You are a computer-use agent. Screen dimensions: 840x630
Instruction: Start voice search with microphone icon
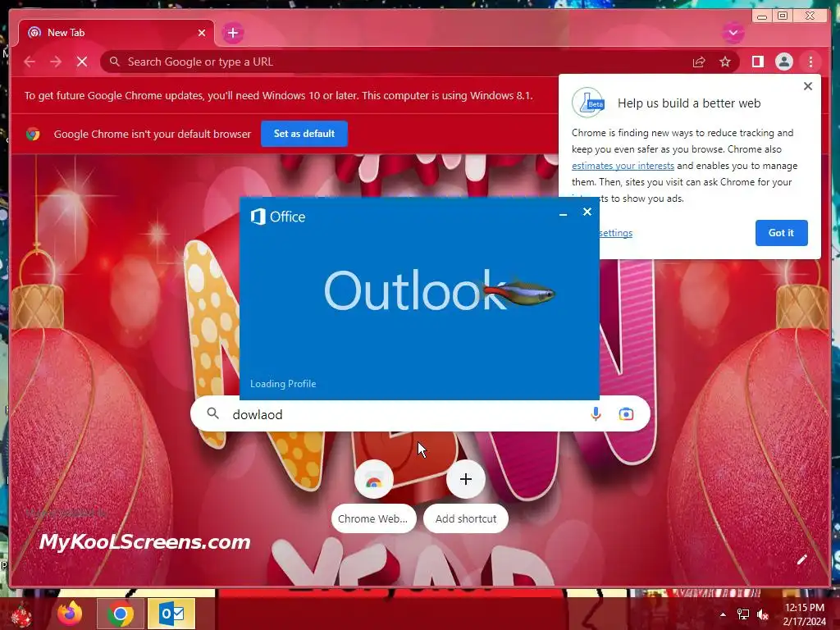(x=596, y=414)
